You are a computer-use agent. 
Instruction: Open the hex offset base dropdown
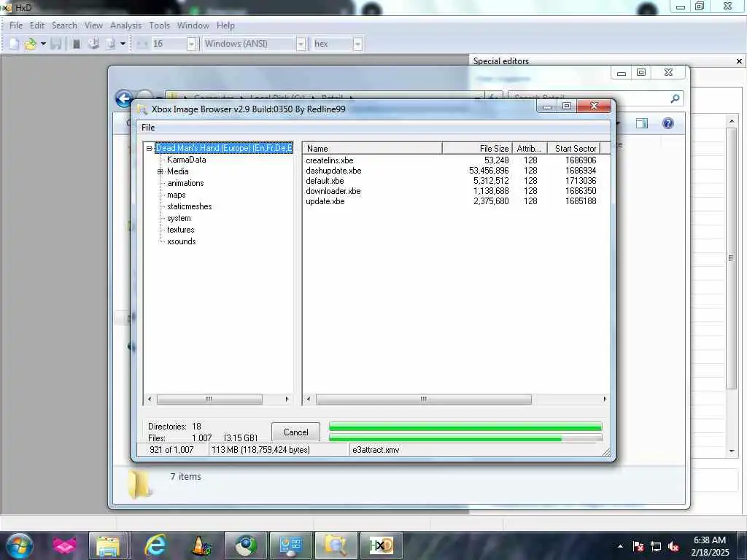coord(357,44)
